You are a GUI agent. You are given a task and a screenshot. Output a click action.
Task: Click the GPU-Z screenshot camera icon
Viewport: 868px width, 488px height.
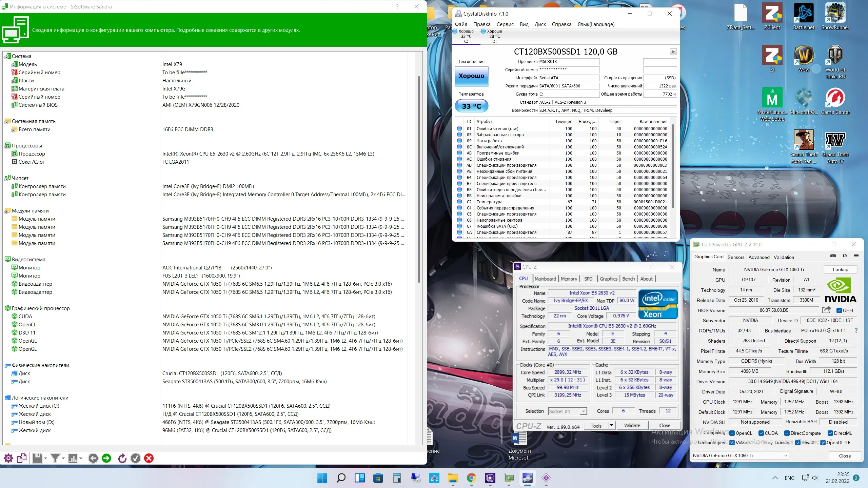(x=833, y=256)
